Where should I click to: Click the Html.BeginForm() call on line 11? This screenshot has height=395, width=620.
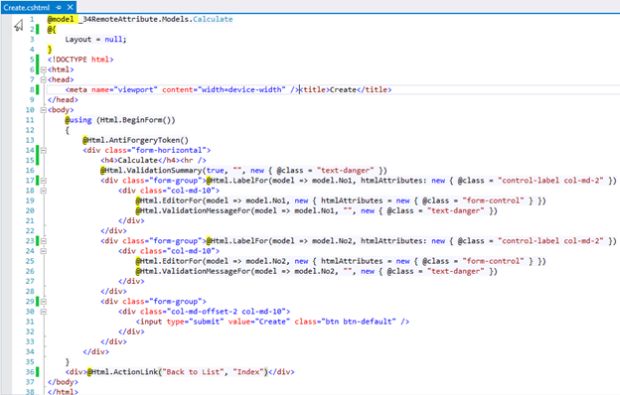(136, 120)
